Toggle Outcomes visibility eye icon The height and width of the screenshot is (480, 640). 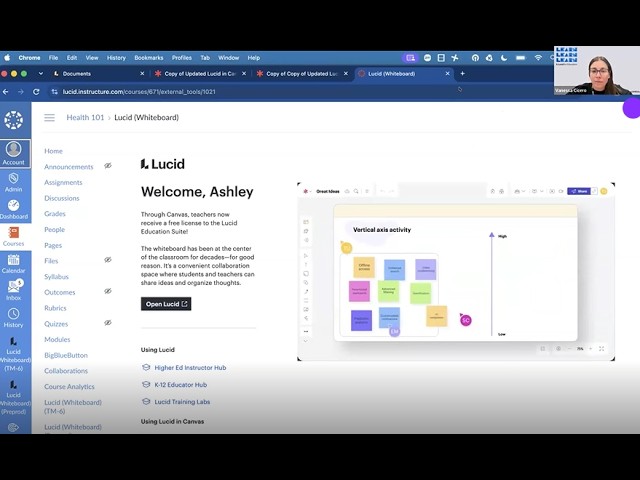pos(108,291)
